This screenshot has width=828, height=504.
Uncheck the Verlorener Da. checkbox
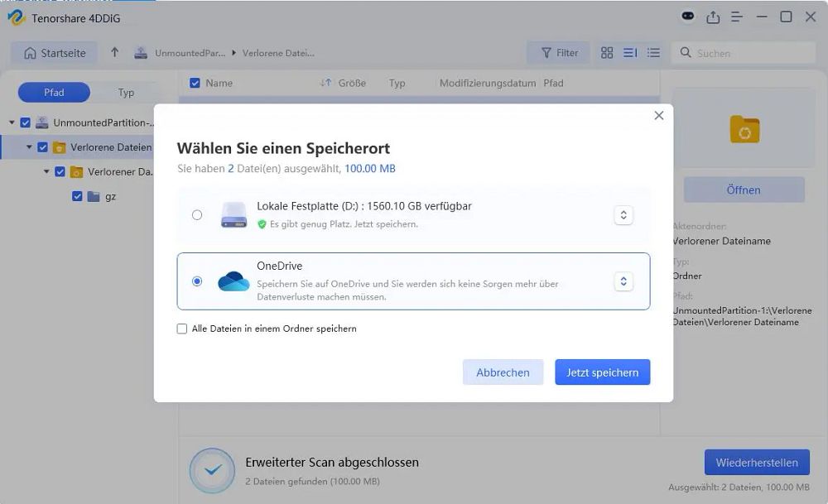pyautogui.click(x=60, y=171)
